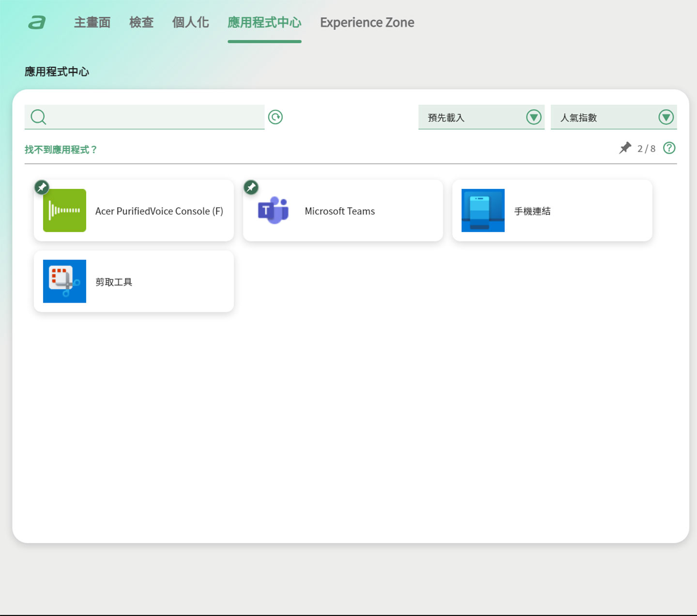The width and height of the screenshot is (697, 616).
Task: Select the 應用程式中心 tab
Action: point(264,22)
